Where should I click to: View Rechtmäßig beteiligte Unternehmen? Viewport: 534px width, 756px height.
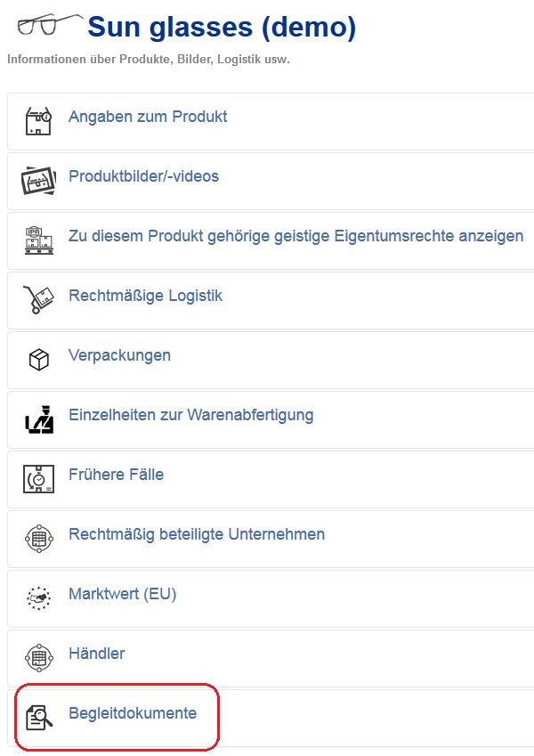pos(197,534)
